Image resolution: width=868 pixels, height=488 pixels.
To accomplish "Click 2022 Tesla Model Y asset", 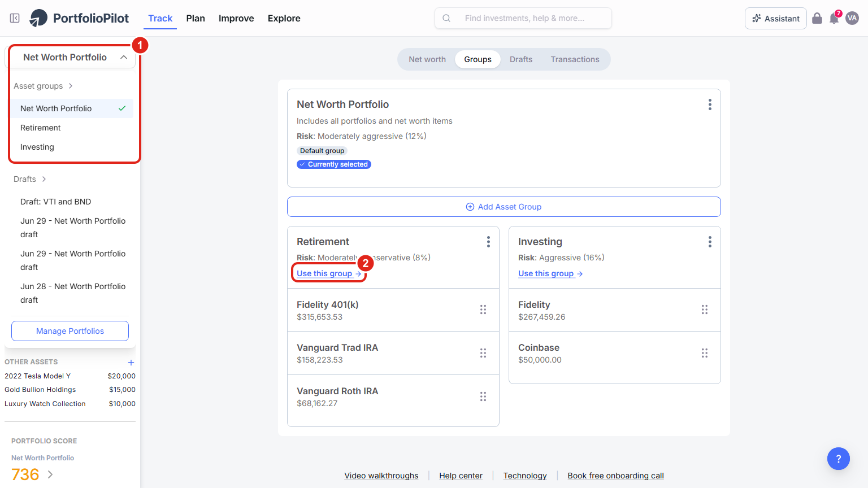I will pyautogui.click(x=70, y=376).
